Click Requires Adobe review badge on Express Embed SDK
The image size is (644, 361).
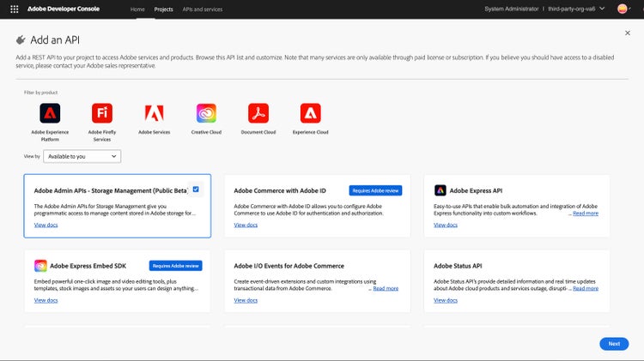click(175, 266)
